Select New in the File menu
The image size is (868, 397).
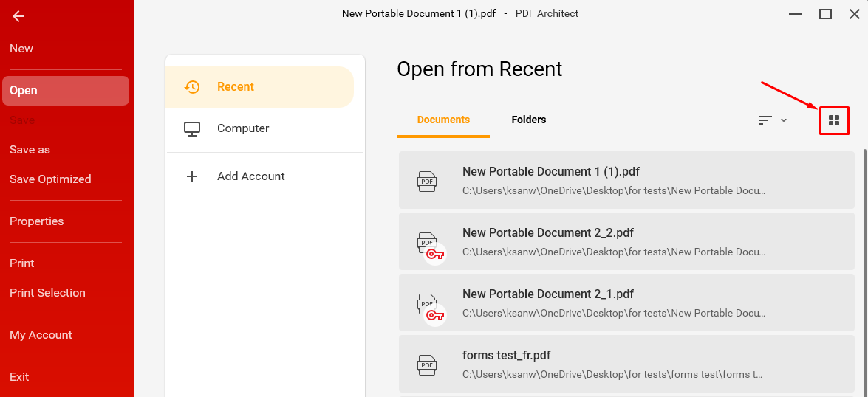click(21, 49)
